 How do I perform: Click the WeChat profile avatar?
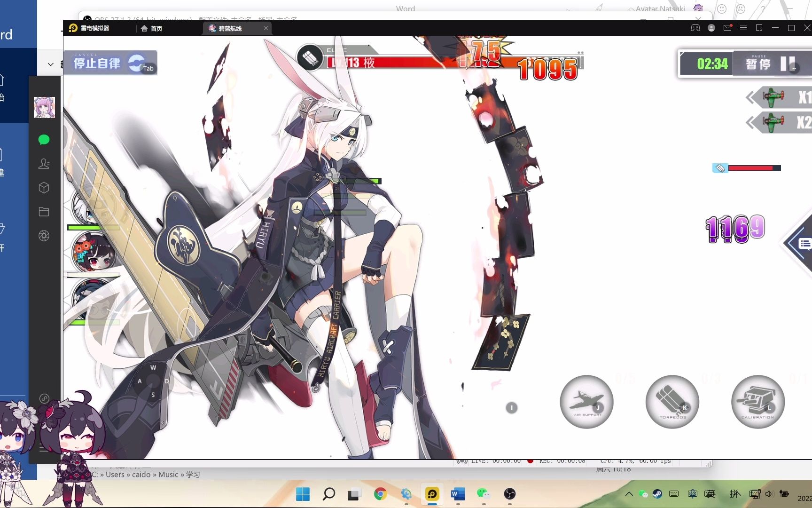click(44, 107)
